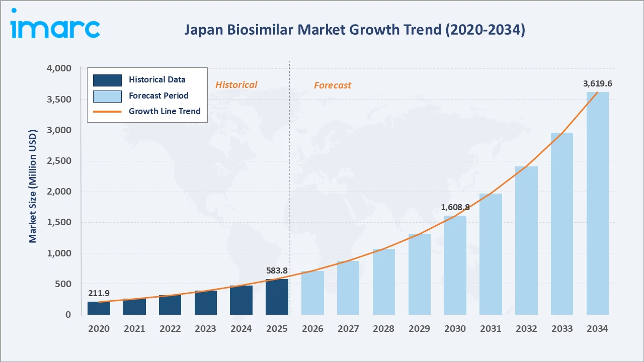The height and width of the screenshot is (362, 644).
Task: Click the 2023 bar
Action: [x=206, y=303]
